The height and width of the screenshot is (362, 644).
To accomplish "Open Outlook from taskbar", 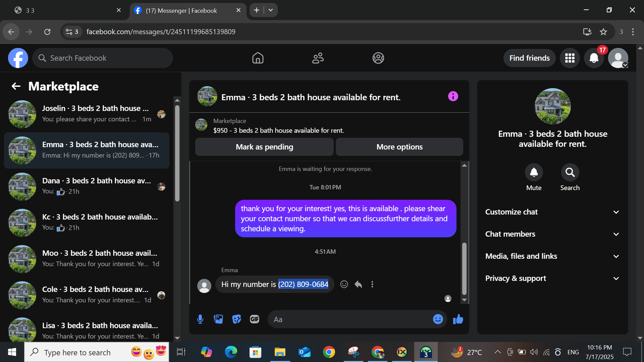I will coord(304,352).
